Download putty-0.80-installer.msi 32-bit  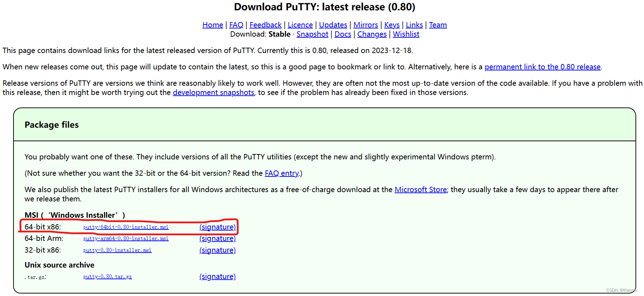coord(117,250)
